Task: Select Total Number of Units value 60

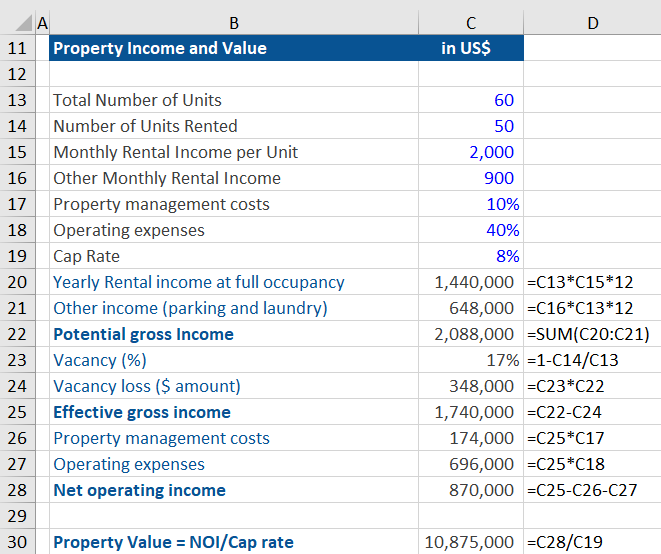Action: click(470, 100)
